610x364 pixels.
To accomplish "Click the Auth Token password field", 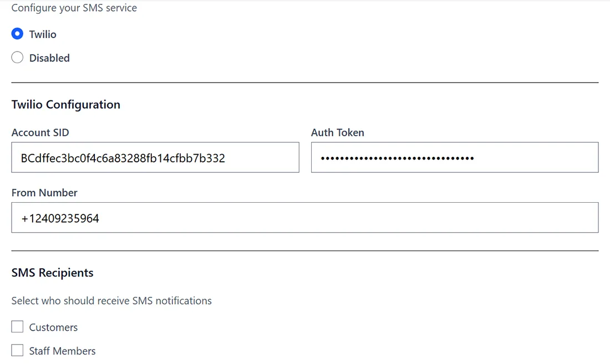I will pyautogui.click(x=455, y=157).
